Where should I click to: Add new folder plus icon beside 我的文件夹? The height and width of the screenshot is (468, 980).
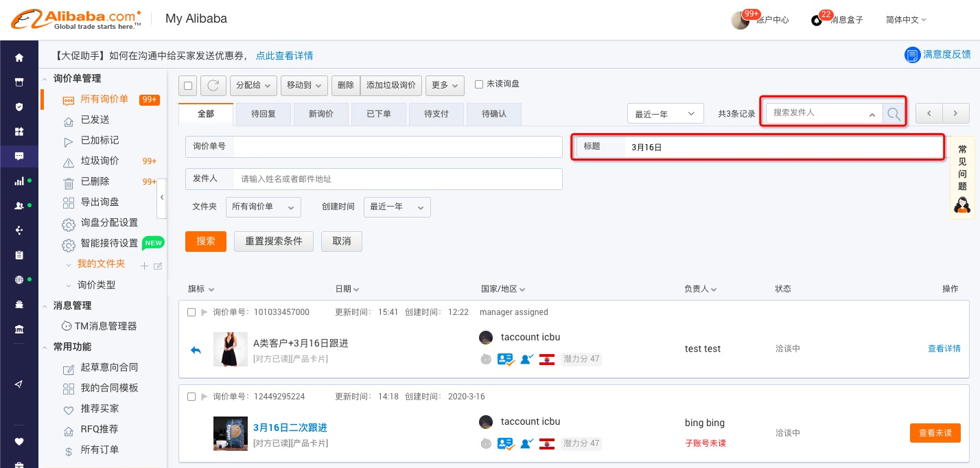click(x=144, y=266)
